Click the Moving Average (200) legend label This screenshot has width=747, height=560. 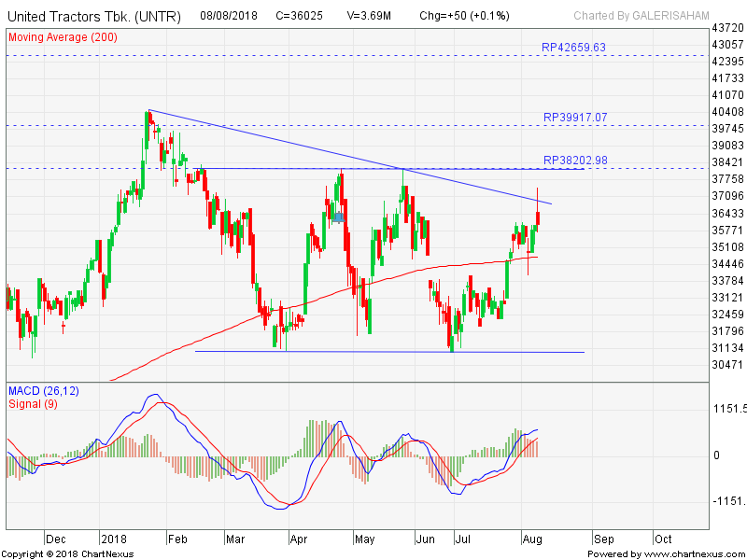62,36
